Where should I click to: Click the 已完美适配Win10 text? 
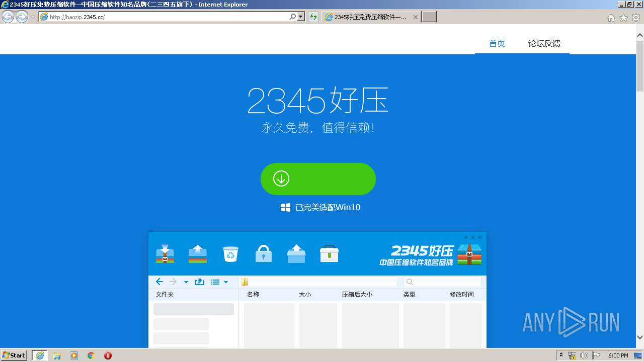(328, 207)
